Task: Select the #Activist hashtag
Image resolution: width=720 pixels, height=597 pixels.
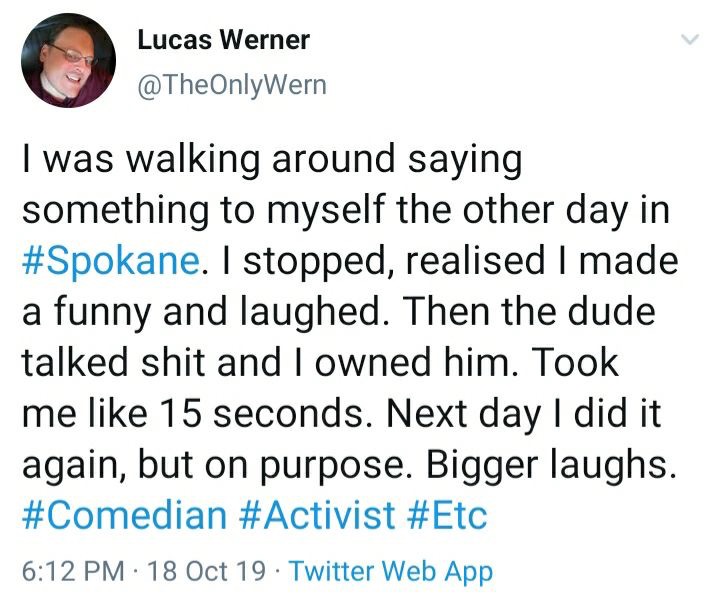Action: (317, 515)
